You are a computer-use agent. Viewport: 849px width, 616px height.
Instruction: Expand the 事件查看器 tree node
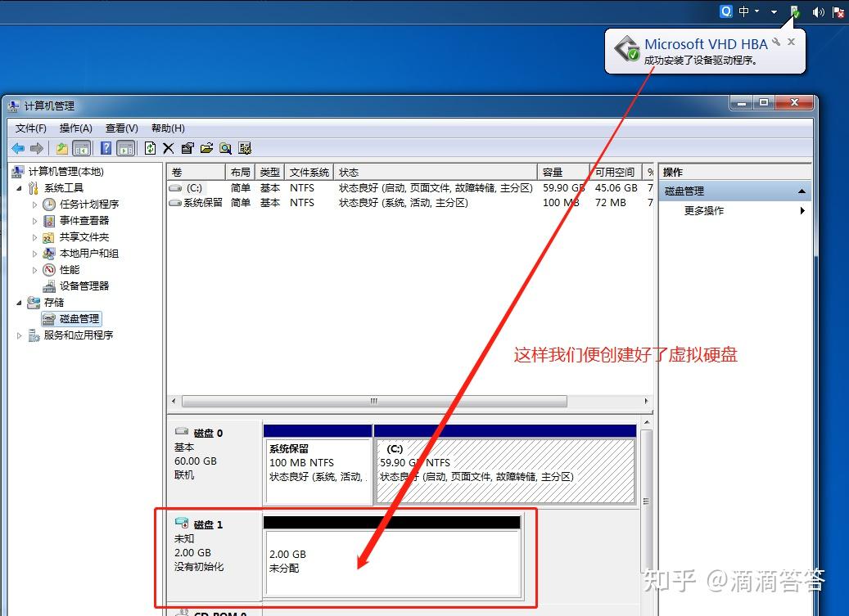pyautogui.click(x=35, y=220)
